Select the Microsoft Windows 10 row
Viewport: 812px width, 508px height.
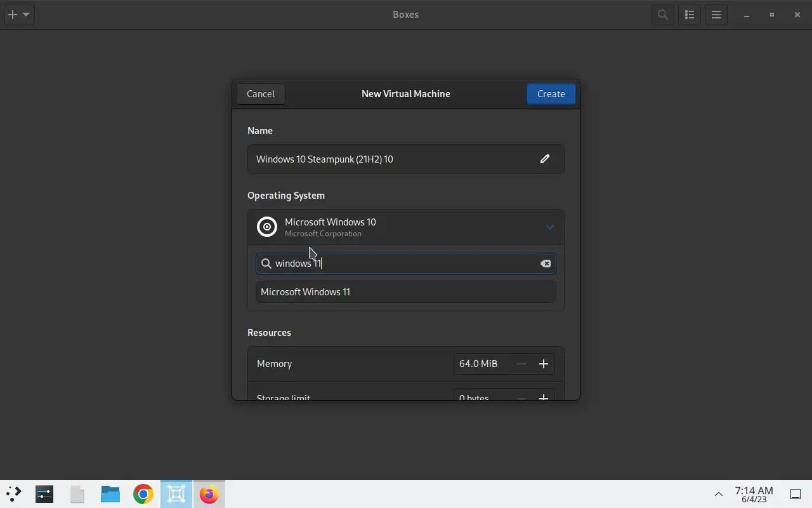tap(405, 227)
